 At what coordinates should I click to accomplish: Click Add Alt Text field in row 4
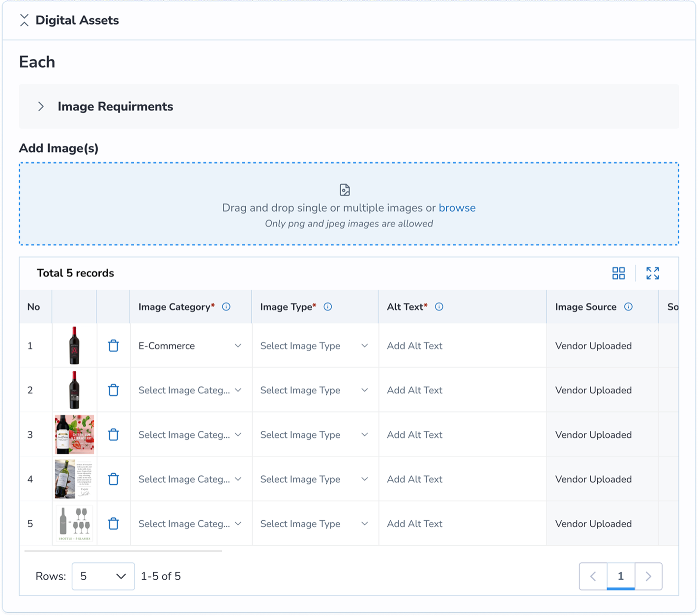(x=463, y=479)
